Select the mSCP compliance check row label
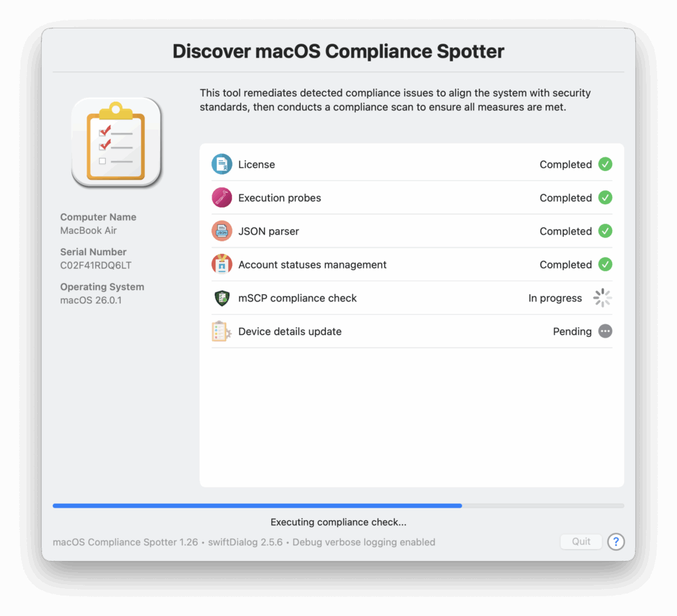Image resolution: width=677 pixels, height=616 pixels. click(x=298, y=298)
